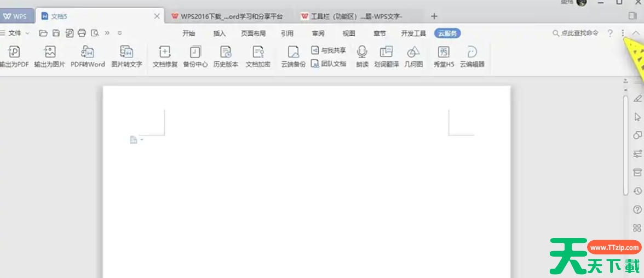644x278 pixels.
Task: Click the export PDF quick access icon
Action: coord(70,33)
